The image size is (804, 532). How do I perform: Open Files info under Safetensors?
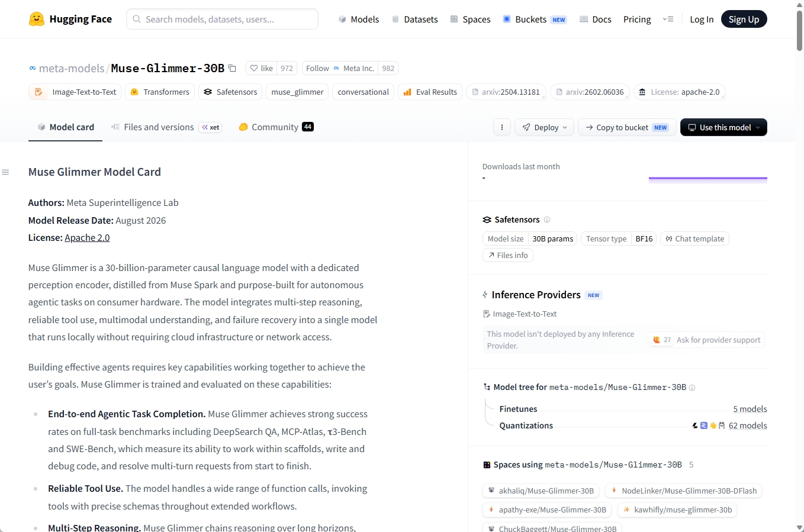[508, 255]
